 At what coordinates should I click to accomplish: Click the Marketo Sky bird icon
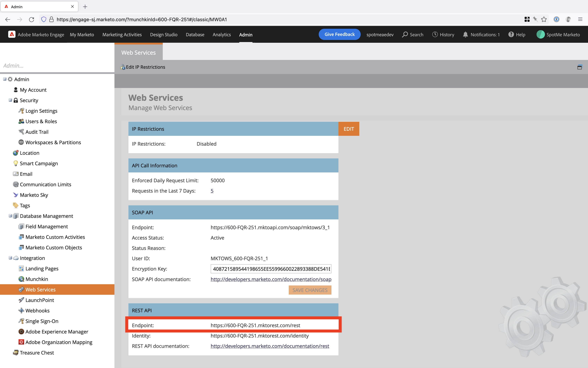16,195
